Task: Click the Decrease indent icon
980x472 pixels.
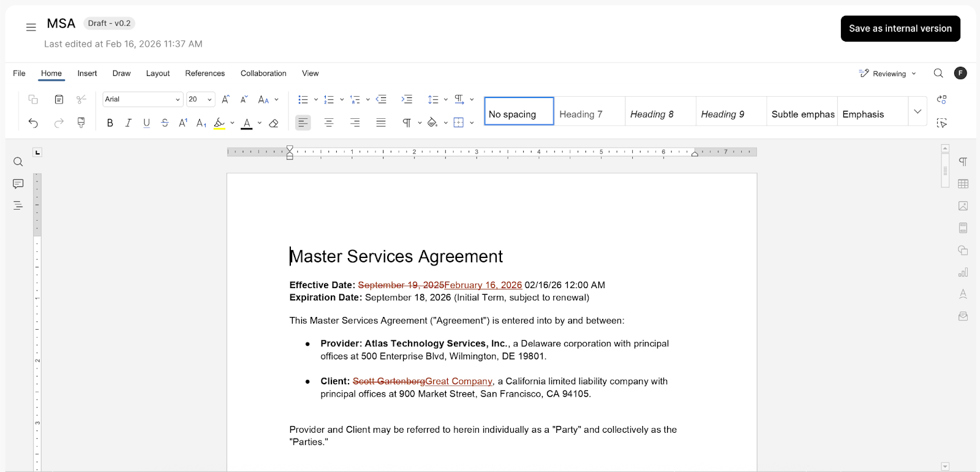Action: 381,99
